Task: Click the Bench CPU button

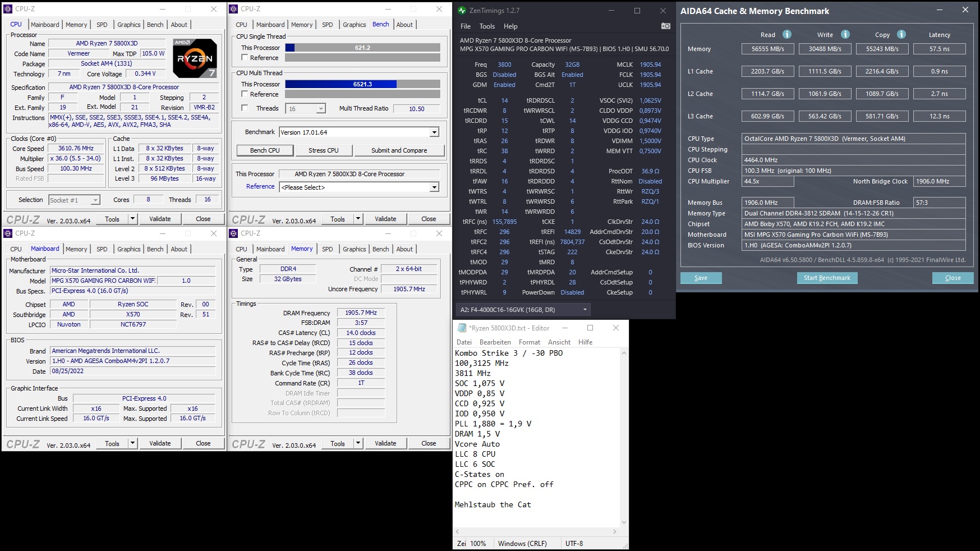Action: (x=265, y=150)
